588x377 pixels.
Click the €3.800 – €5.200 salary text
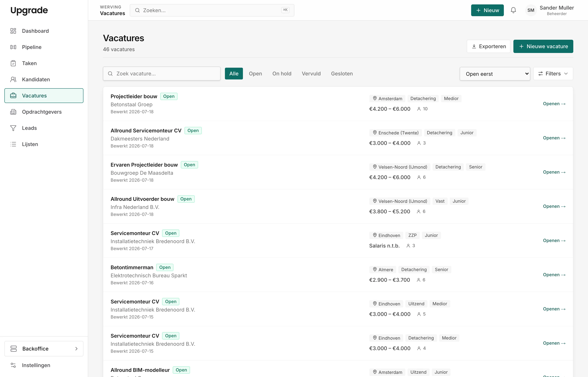tap(390, 211)
